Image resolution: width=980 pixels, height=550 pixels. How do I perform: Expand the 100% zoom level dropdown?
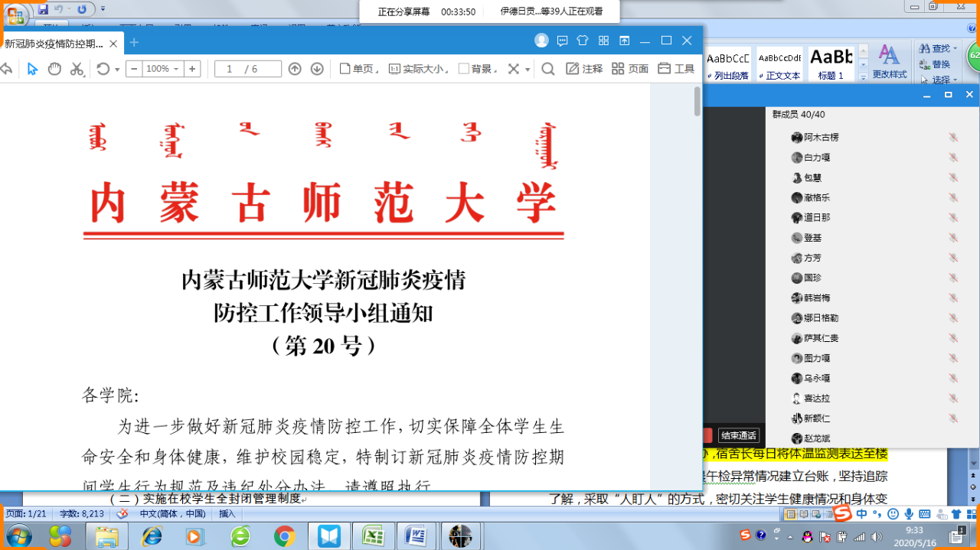pyautogui.click(x=176, y=69)
